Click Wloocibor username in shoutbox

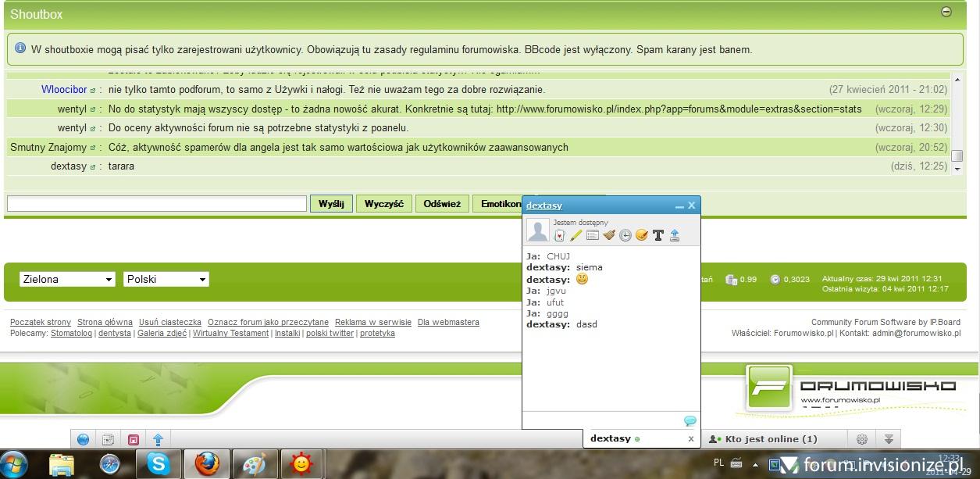pos(64,90)
